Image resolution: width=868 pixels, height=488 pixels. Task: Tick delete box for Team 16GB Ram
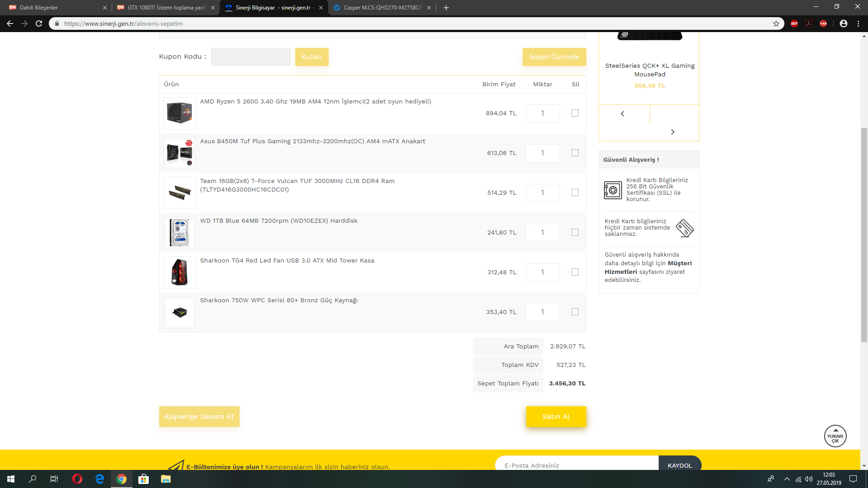(x=575, y=193)
